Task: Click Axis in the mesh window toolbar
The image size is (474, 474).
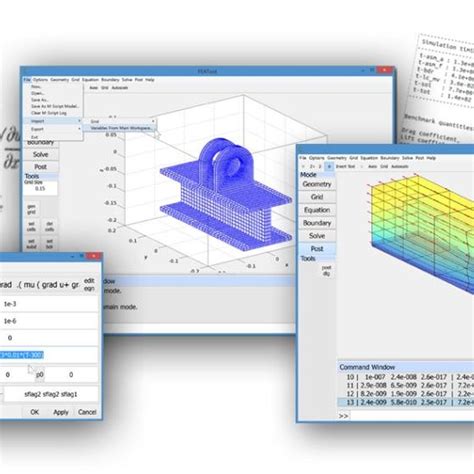Action: pyautogui.click(x=94, y=88)
